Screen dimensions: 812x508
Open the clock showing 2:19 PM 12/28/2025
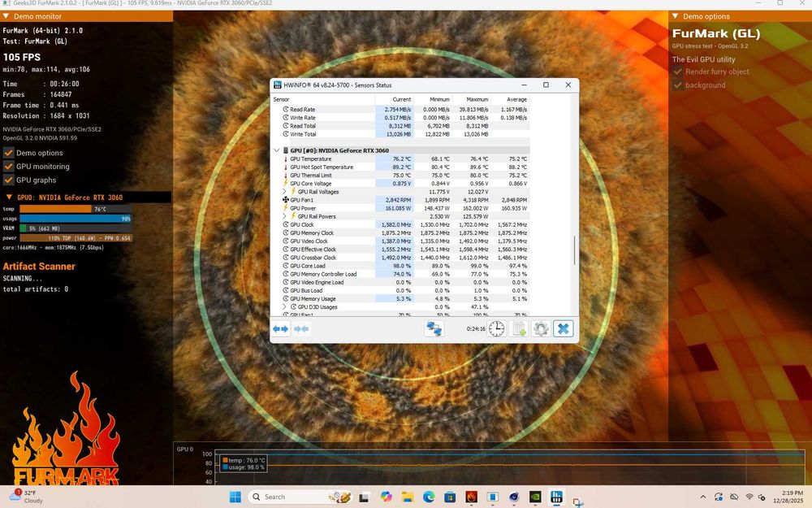(788, 497)
